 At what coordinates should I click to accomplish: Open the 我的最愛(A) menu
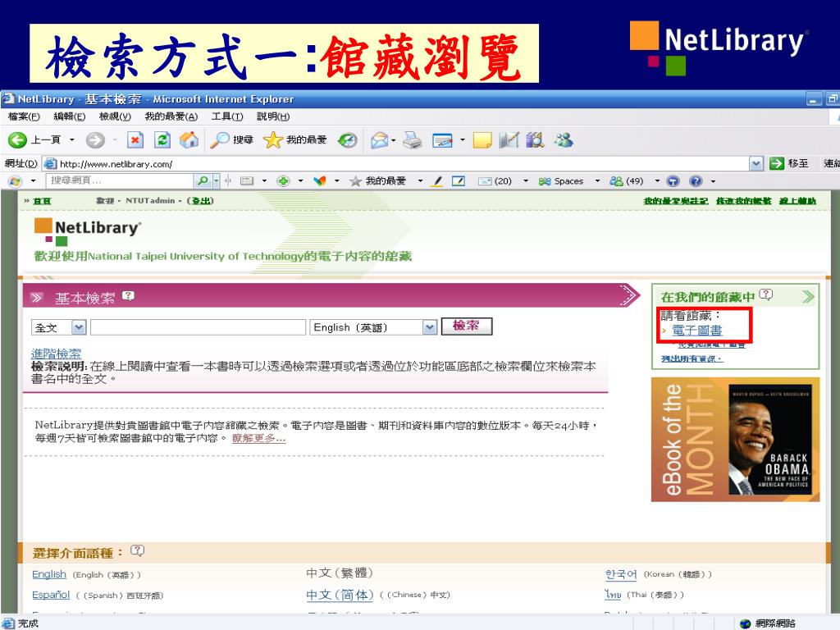(171, 116)
